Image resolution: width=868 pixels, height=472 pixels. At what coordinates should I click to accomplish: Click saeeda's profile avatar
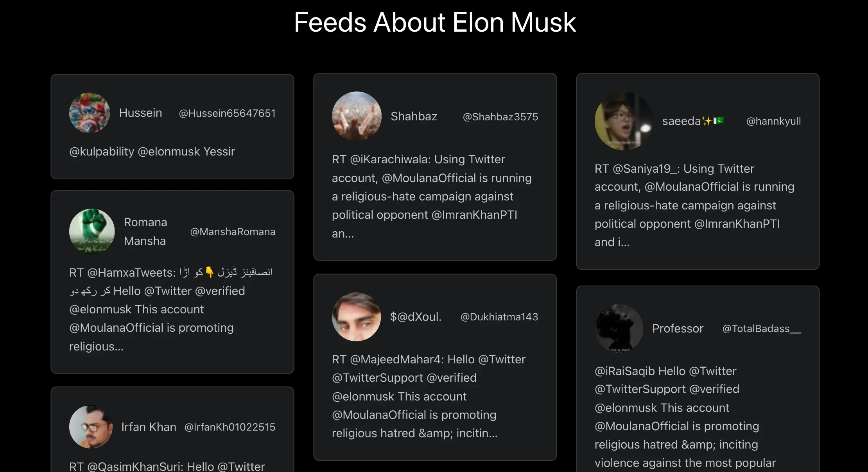tap(624, 121)
